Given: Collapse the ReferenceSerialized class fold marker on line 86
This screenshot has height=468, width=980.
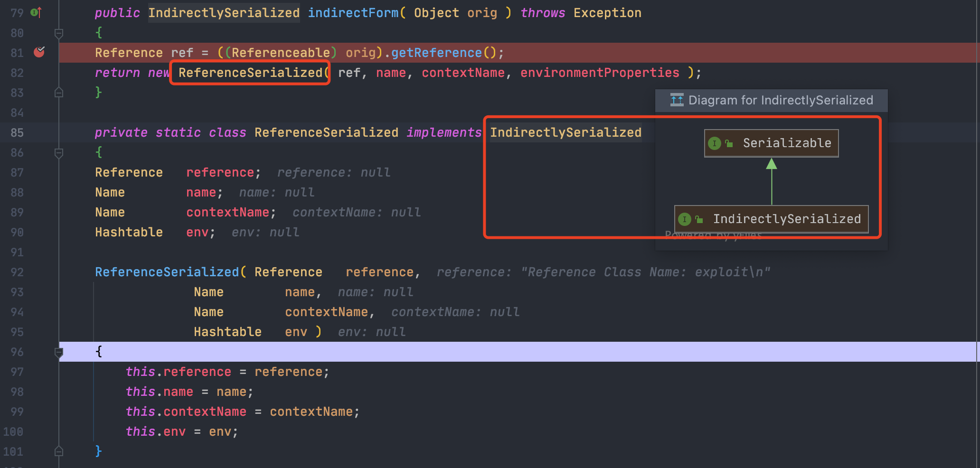Looking at the screenshot, I should coord(59,153).
